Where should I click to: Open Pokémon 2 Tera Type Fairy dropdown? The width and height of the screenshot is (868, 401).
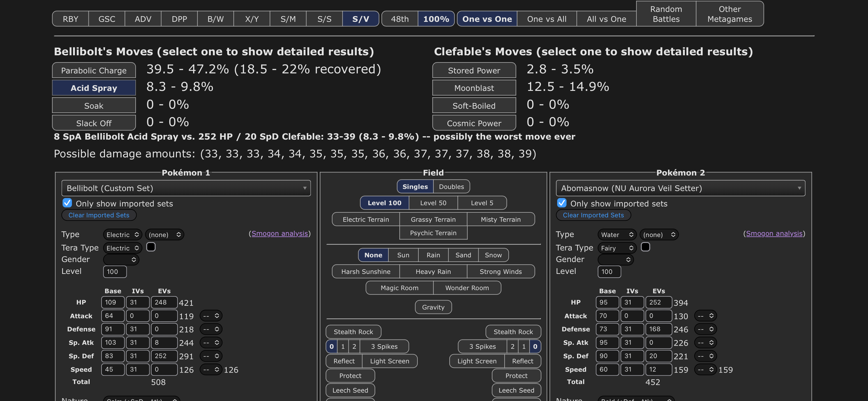pyautogui.click(x=617, y=248)
